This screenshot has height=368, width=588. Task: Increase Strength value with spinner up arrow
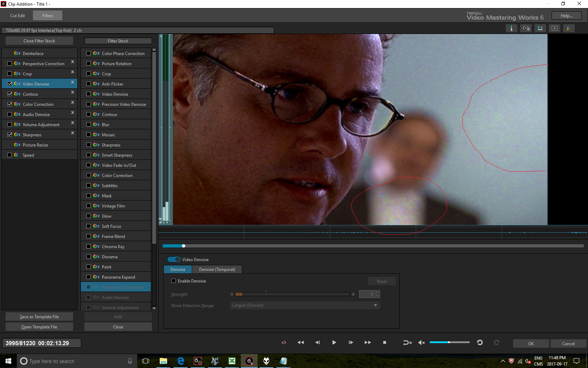coord(377,292)
